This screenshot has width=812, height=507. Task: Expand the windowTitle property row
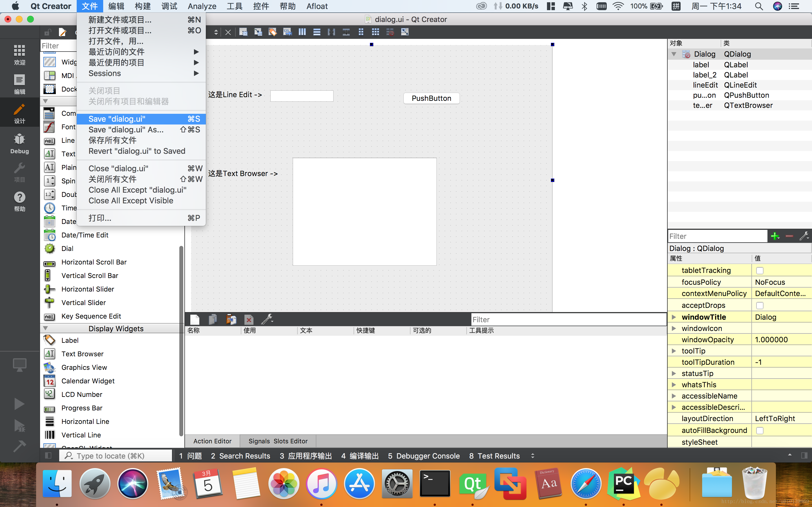click(674, 316)
